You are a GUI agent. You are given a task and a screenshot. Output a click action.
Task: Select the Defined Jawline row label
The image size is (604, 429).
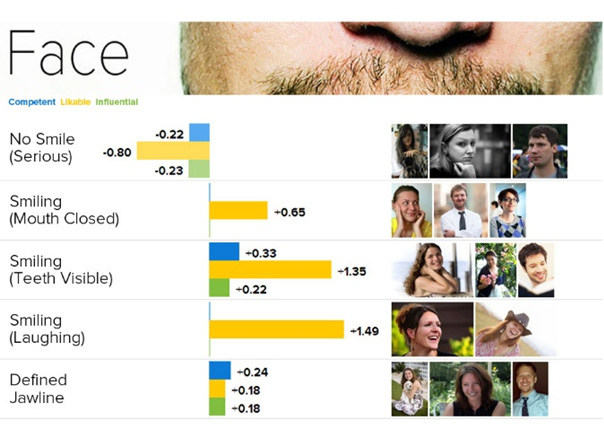click(x=38, y=389)
